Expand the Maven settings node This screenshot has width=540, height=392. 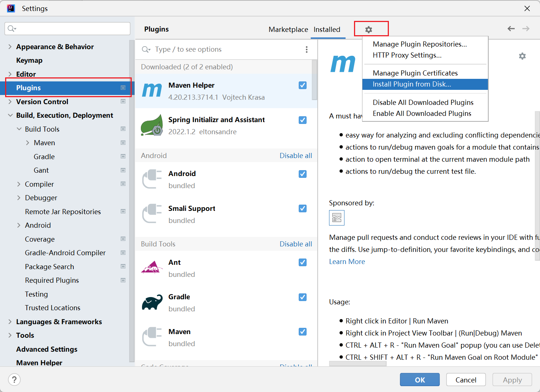pos(28,143)
